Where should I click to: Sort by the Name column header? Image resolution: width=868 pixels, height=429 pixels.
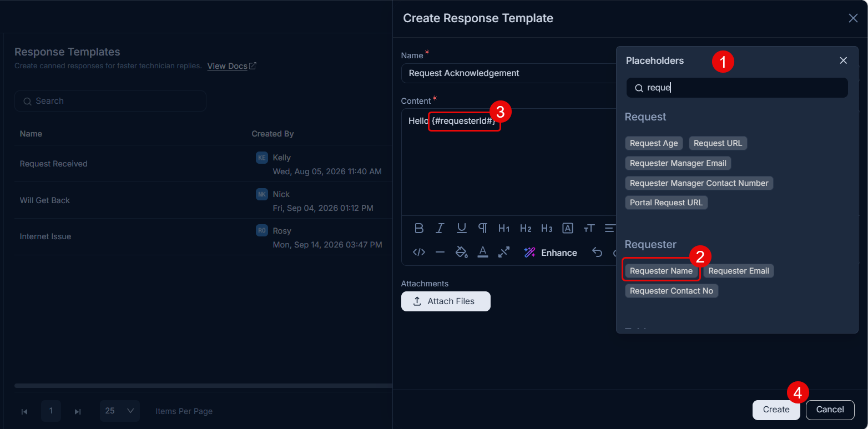click(31, 134)
